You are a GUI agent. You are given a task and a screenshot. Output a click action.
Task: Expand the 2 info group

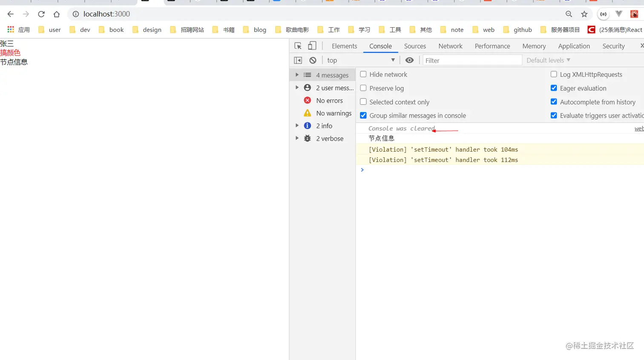(x=297, y=126)
